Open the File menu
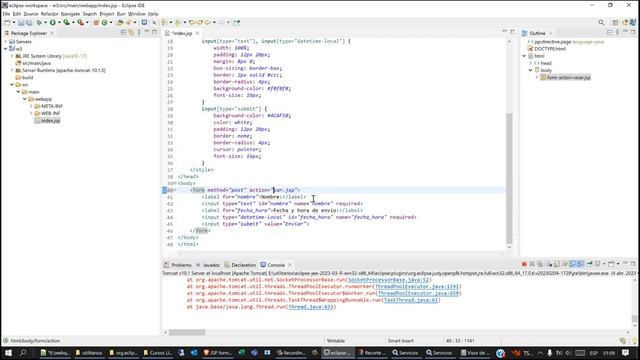640x360 pixels. [6, 14]
